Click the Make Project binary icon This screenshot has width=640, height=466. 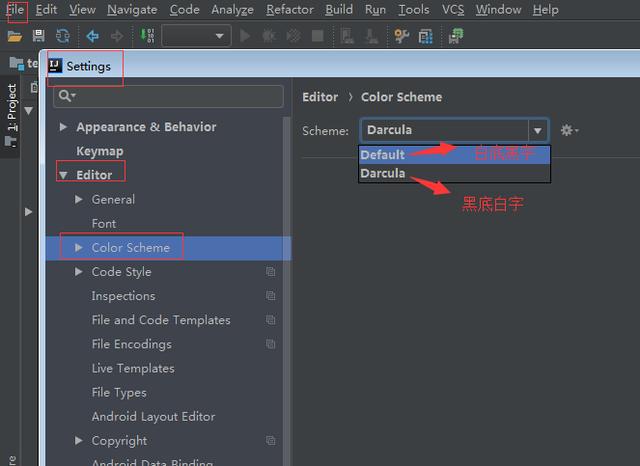tap(147, 36)
